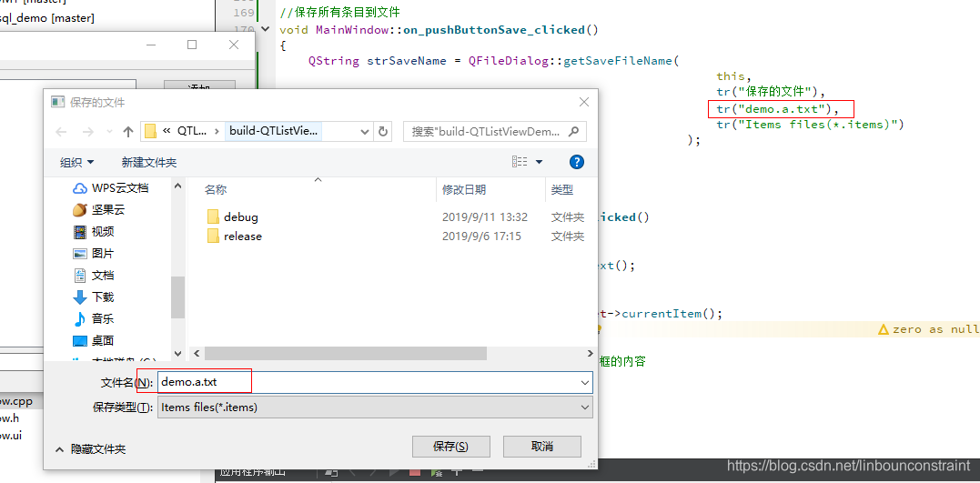Click build-QTListVie... path segment
The image size is (980, 483).
275,131
